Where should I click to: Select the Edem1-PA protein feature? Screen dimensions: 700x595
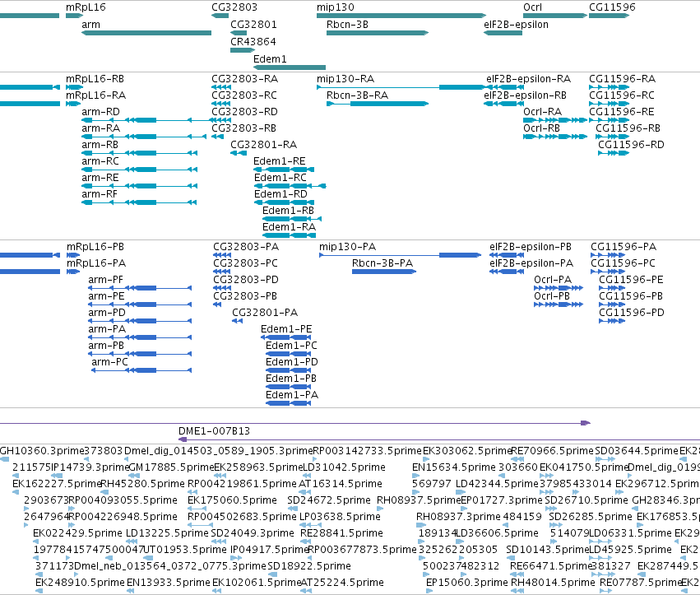pyautogui.click(x=289, y=403)
